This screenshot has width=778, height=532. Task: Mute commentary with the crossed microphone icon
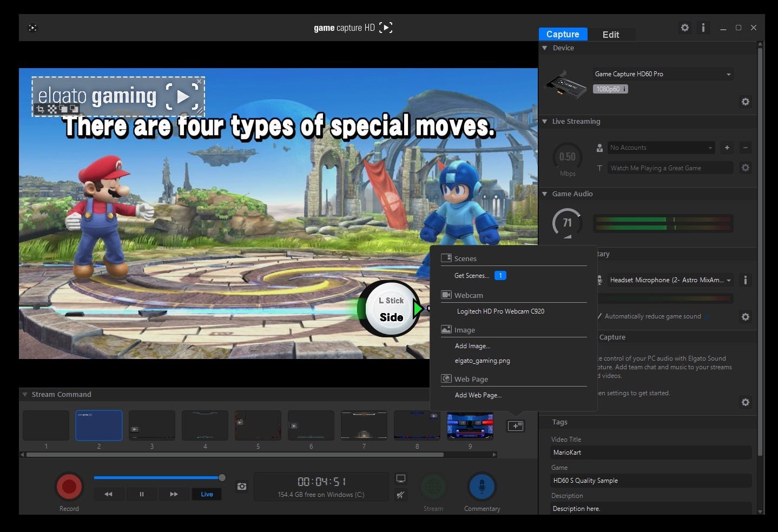tap(401, 494)
